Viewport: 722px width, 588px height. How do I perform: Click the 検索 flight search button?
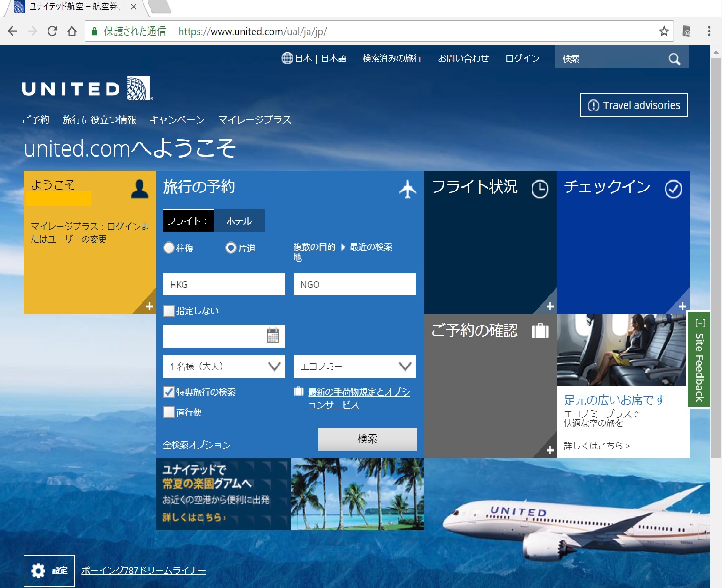point(368,439)
